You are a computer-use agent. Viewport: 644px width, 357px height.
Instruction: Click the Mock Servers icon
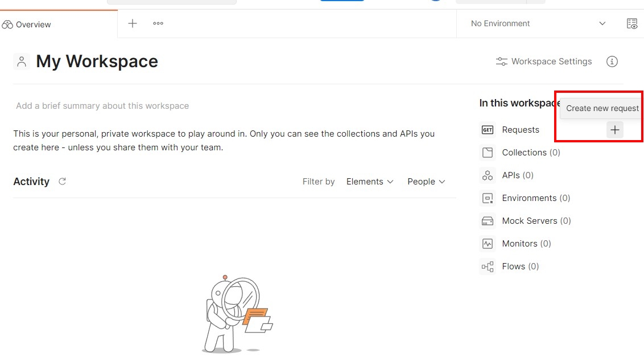[488, 221]
